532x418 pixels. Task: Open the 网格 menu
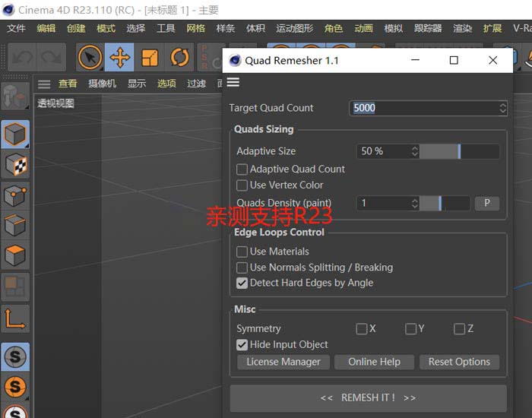[196, 29]
